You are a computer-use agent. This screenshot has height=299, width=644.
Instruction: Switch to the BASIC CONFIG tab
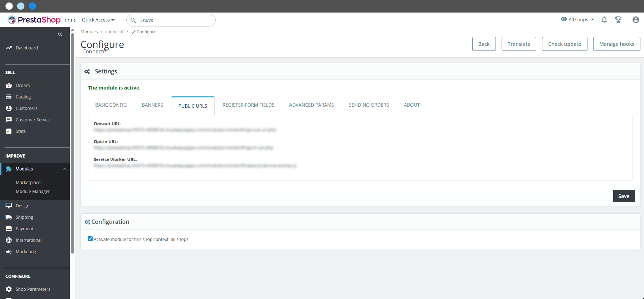[x=111, y=105]
